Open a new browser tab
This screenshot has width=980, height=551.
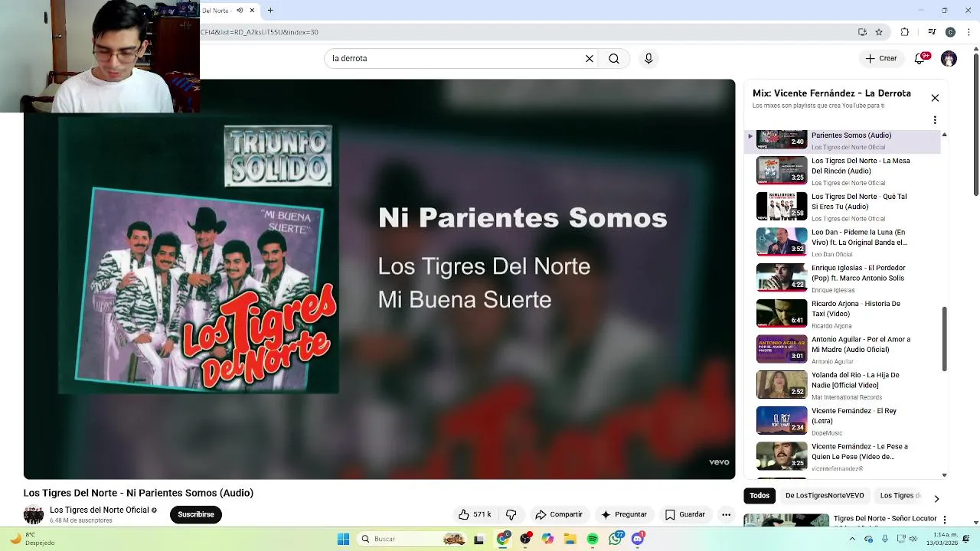[x=269, y=11]
